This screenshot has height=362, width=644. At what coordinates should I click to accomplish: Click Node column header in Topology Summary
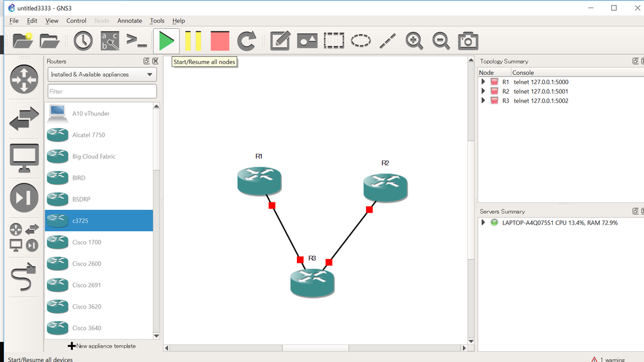[494, 73]
